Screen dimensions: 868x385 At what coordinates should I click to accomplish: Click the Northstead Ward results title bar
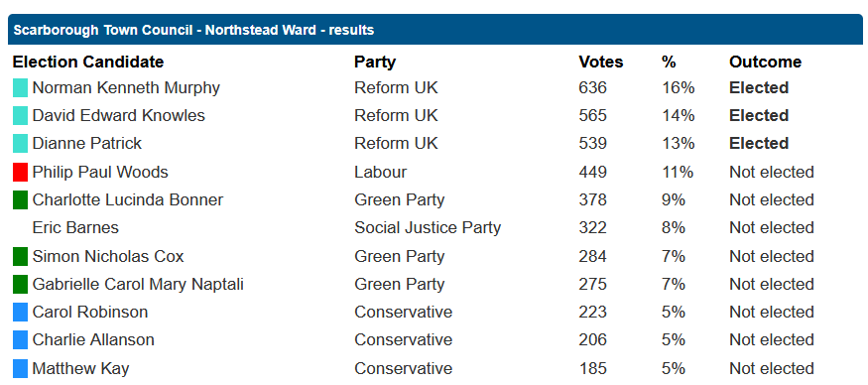pos(435,30)
